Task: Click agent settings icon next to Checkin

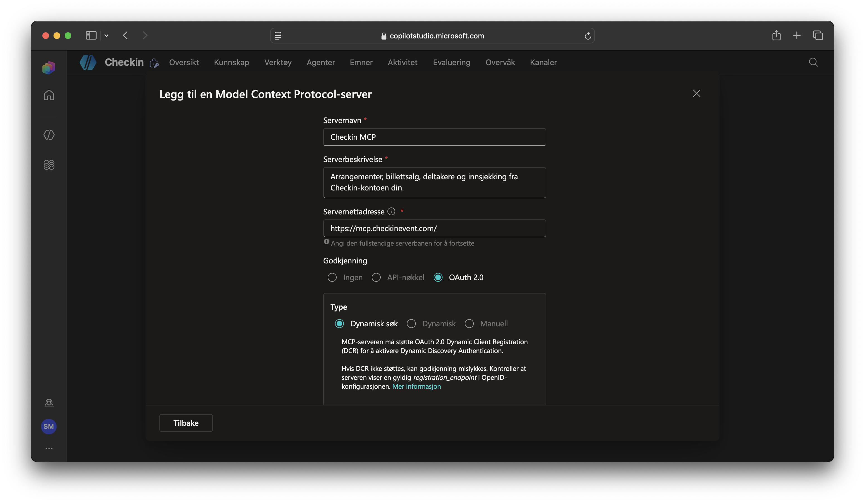Action: click(x=154, y=63)
